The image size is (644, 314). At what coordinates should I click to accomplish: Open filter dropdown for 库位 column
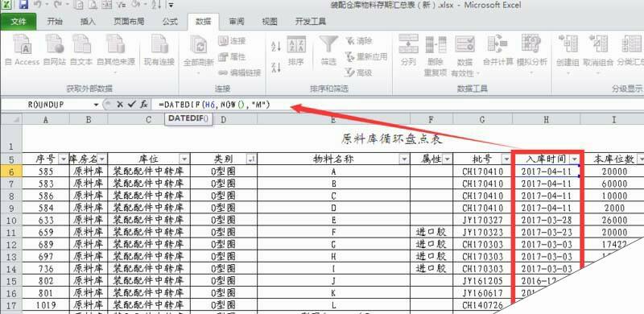[185, 159]
